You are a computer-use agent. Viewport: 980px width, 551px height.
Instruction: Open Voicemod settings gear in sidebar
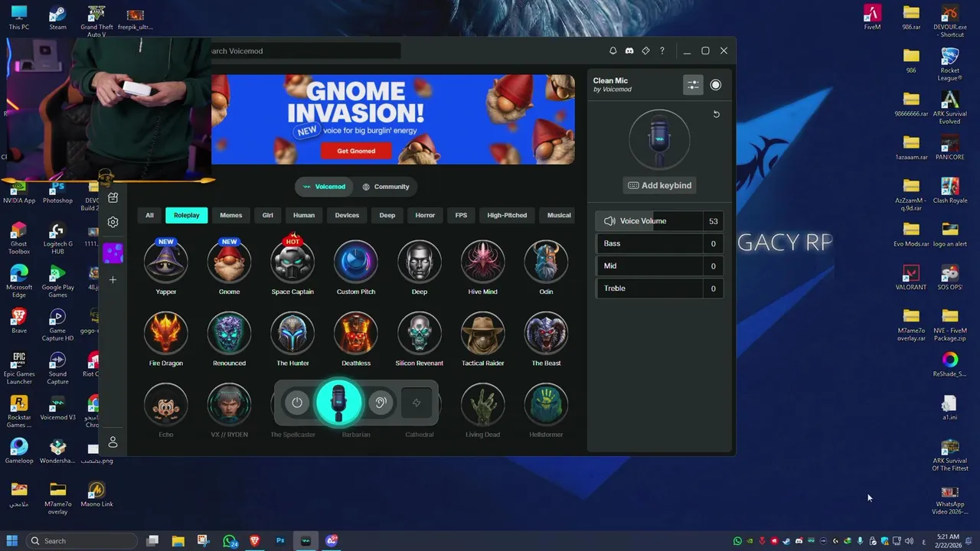pyautogui.click(x=113, y=222)
